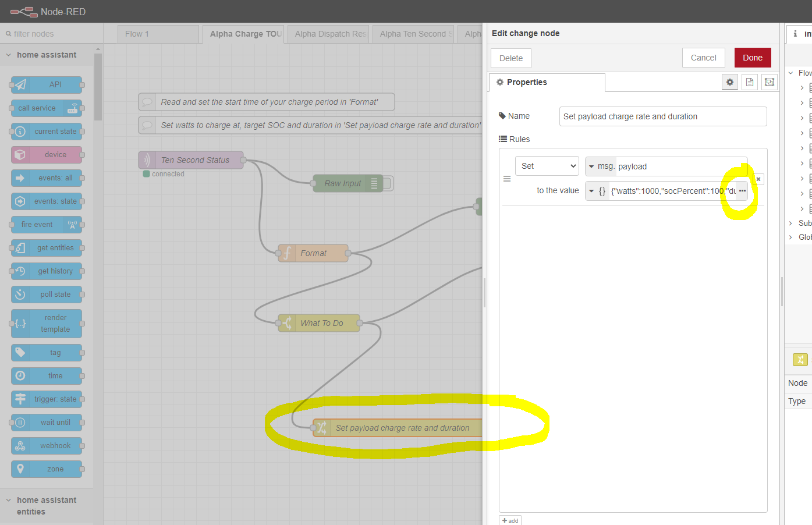Screen dimensions: 812x525
Task: Select the Raw Input debug node
Action: point(348,183)
